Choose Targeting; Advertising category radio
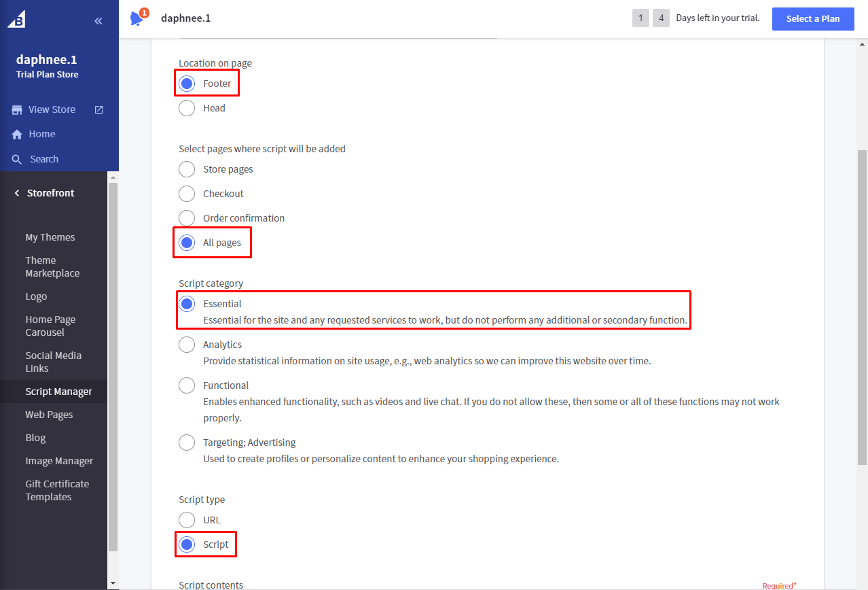 point(187,442)
